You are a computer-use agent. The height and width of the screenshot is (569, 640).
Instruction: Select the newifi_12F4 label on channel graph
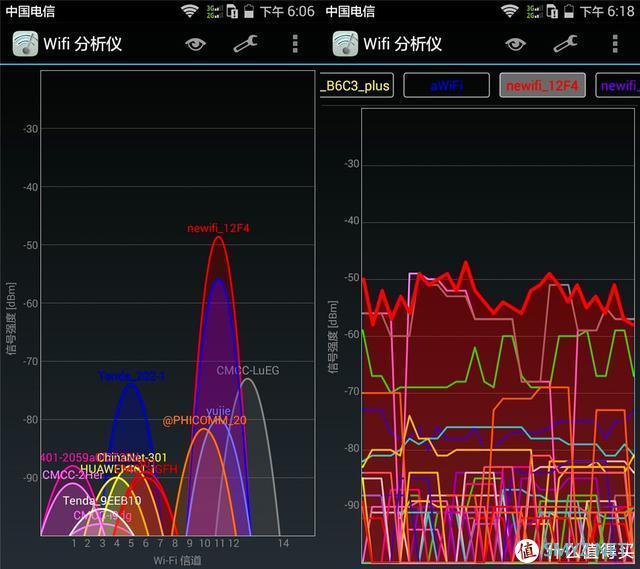tap(218, 228)
